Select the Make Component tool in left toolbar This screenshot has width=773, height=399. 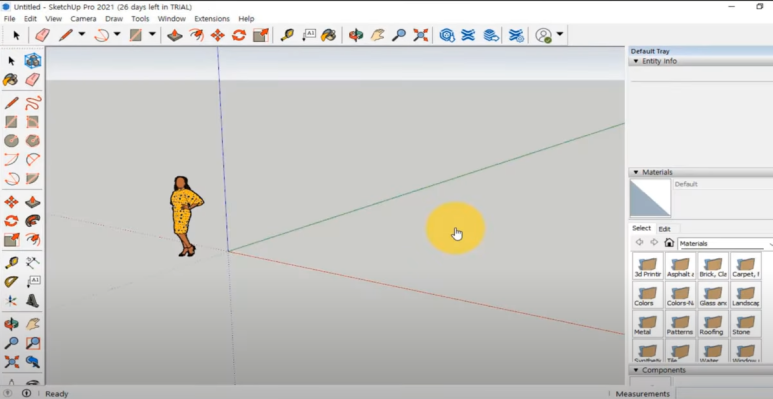[x=33, y=61]
